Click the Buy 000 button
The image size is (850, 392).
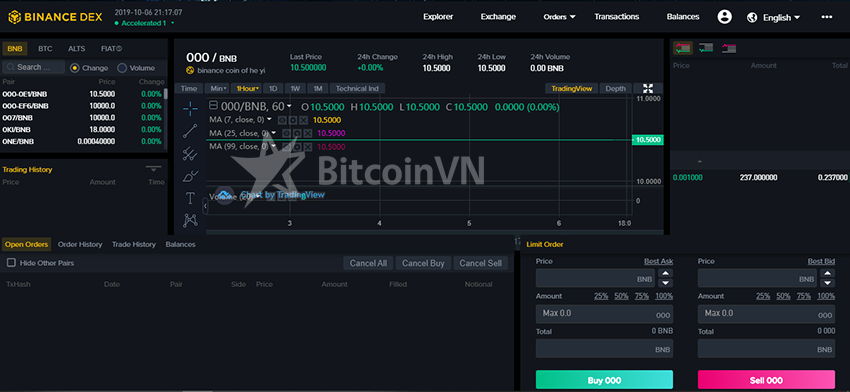(x=604, y=380)
